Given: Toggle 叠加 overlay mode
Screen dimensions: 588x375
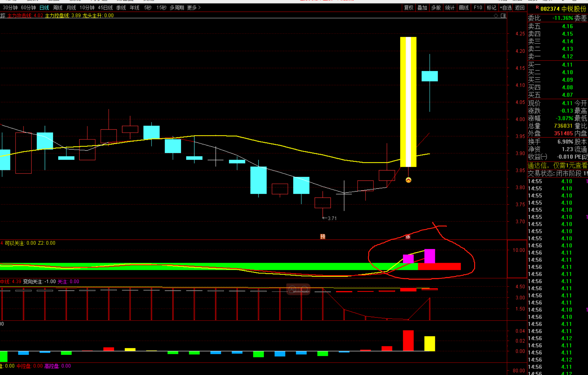Looking at the screenshot, I should point(422,8).
